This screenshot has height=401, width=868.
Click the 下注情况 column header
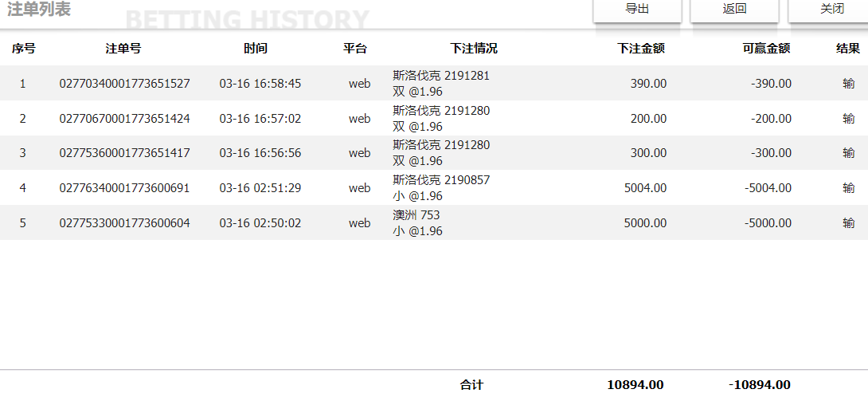point(474,49)
